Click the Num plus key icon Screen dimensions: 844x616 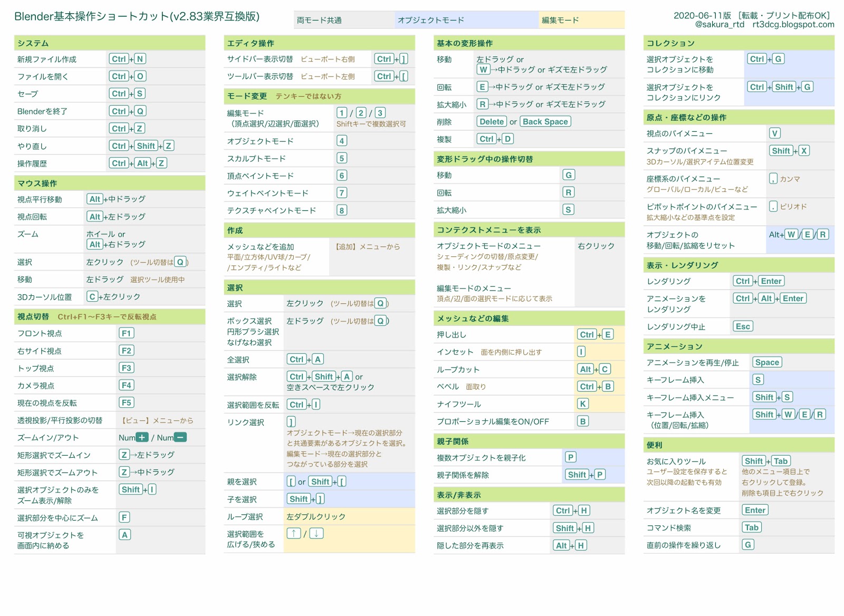click(142, 437)
